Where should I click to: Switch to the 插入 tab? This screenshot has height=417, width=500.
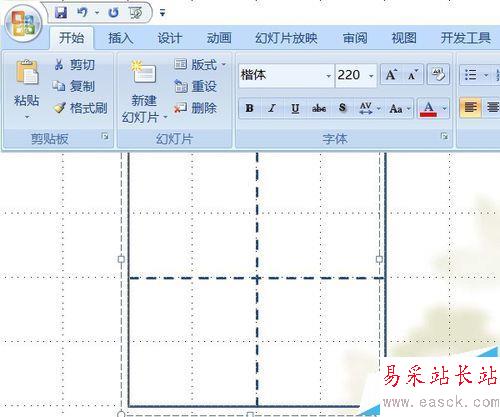(120, 38)
